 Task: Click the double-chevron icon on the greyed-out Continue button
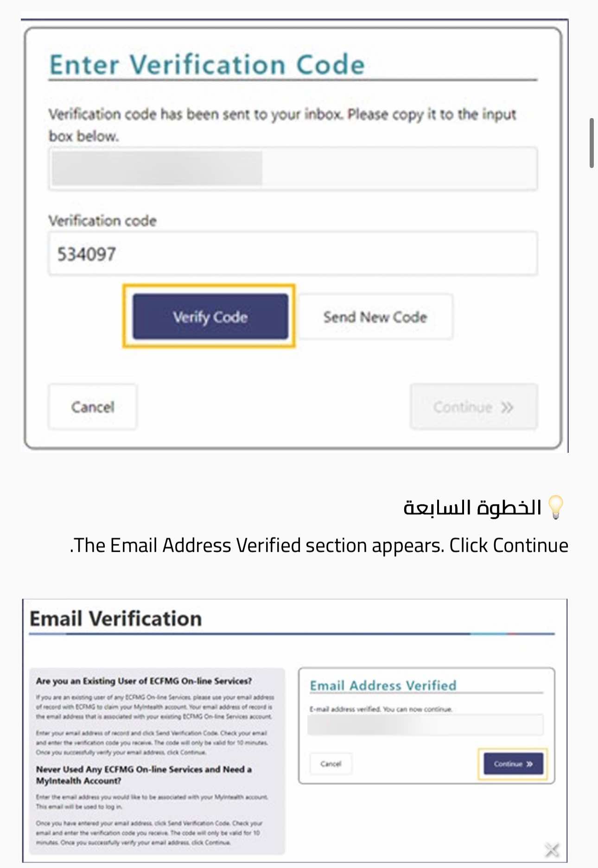point(507,407)
